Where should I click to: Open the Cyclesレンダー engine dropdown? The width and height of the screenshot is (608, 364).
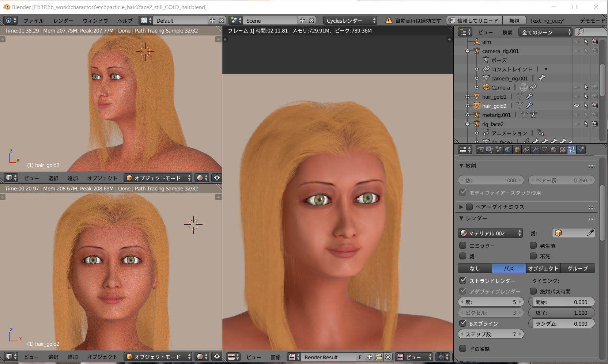point(351,20)
